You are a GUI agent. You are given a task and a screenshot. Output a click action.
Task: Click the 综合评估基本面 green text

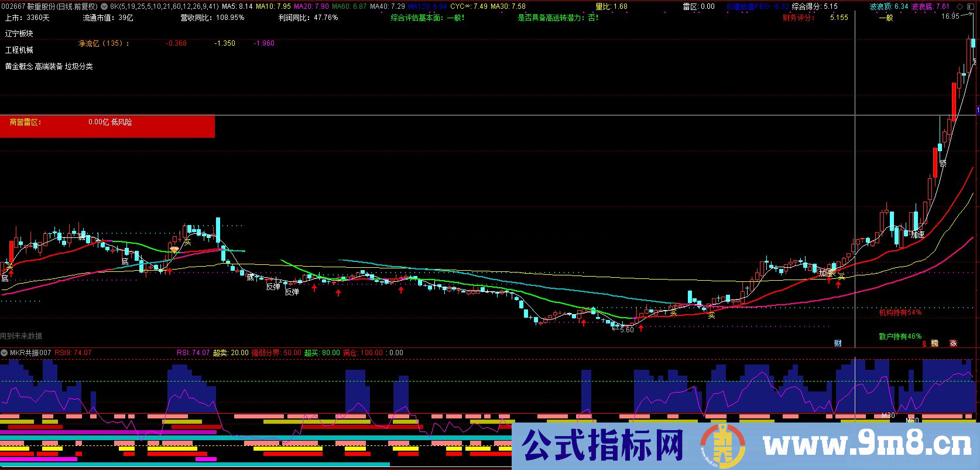tap(428, 18)
